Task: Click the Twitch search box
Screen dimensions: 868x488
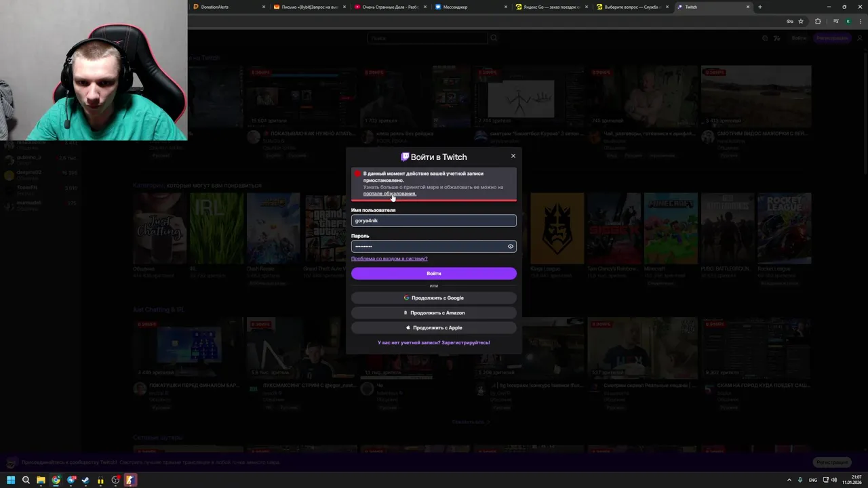Action: [x=428, y=38]
